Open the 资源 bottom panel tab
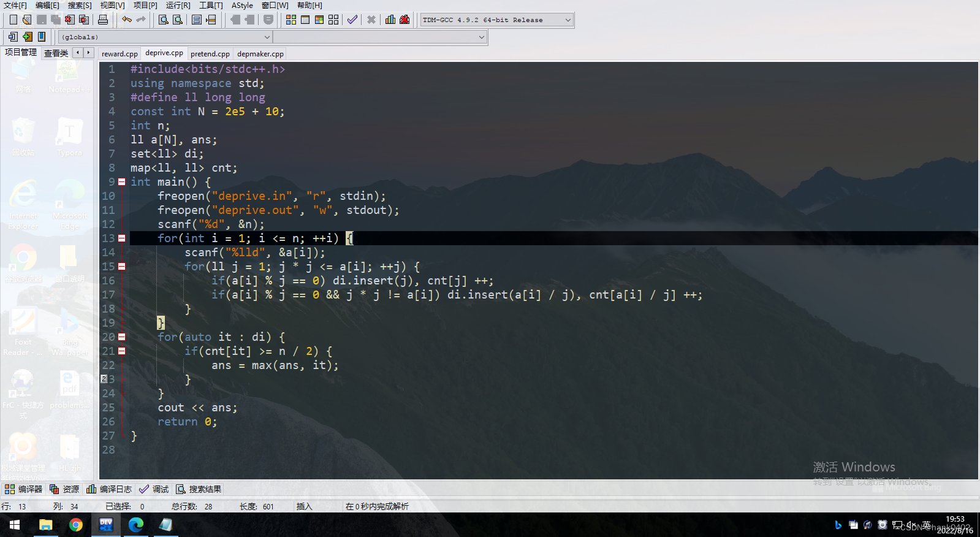Screen dimensions: 980x537 64,489
